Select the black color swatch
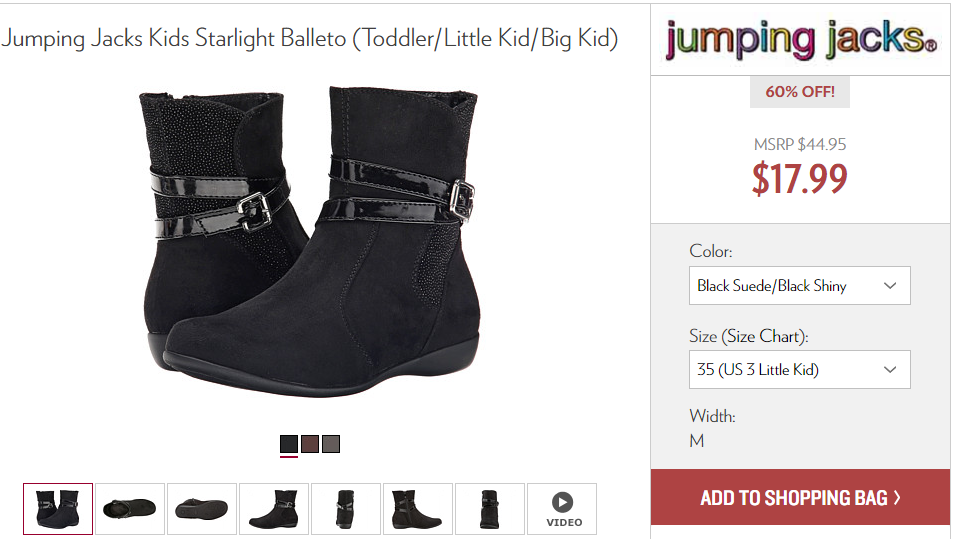The image size is (955, 539). (x=289, y=444)
